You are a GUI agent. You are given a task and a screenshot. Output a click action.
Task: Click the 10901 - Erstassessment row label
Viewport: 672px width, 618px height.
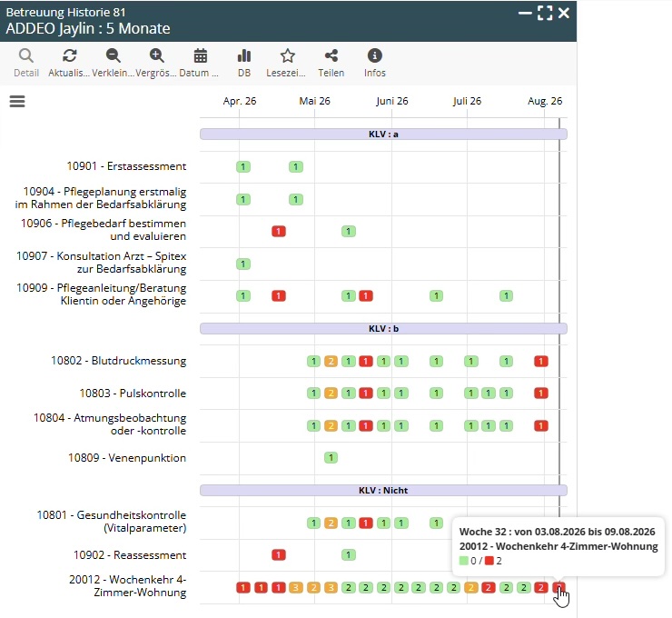tap(126, 166)
